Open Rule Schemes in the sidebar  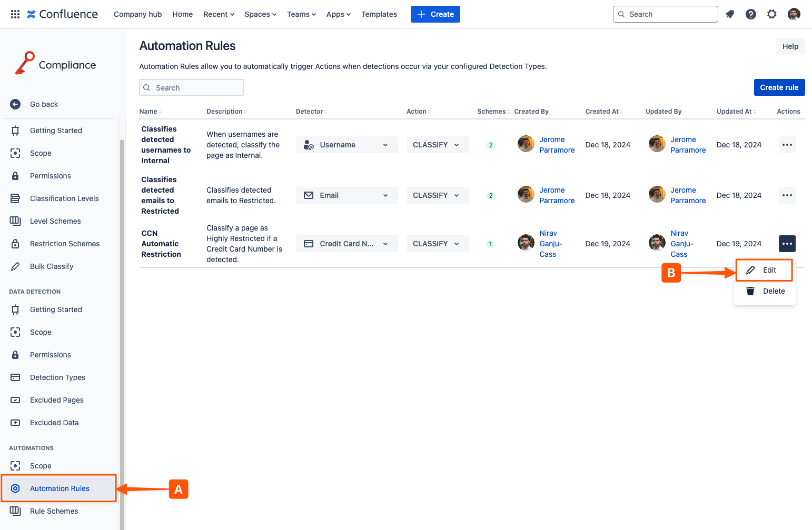pos(54,511)
